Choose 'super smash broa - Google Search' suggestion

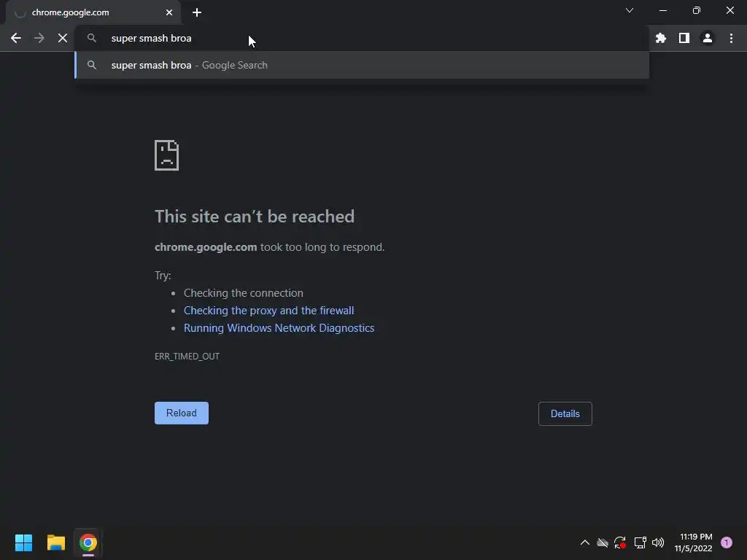[362, 65]
